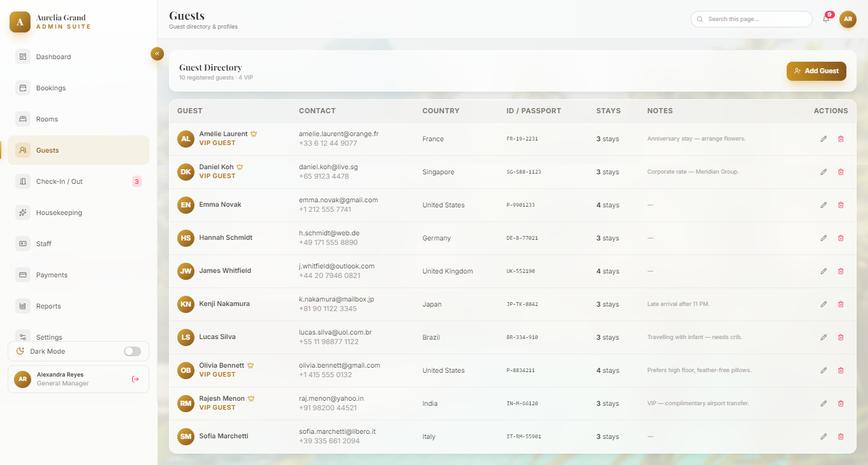Delete Emma Novak's entry
Screen dimensions: 868x465
tap(841, 205)
